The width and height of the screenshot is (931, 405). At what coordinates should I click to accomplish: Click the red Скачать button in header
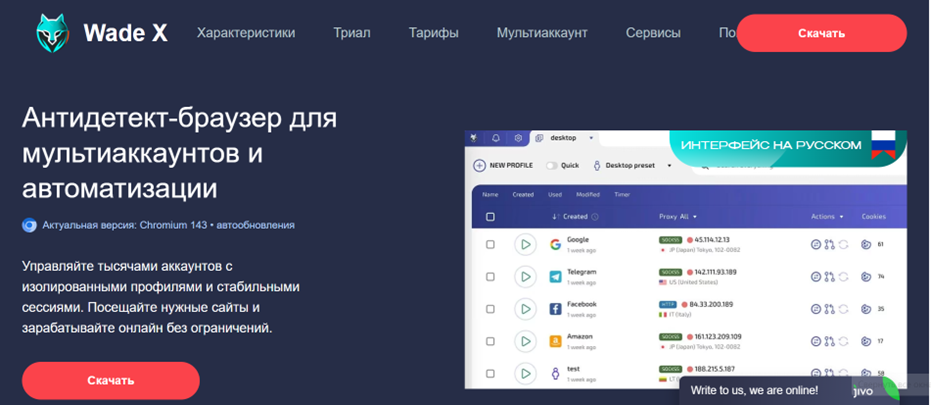821,33
